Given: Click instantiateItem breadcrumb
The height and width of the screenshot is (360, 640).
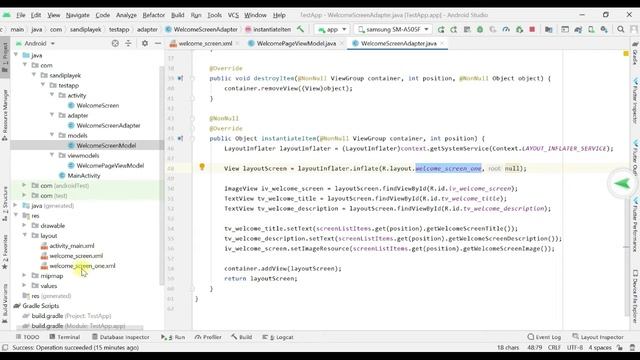Looking at the screenshot, I should (x=268, y=29).
